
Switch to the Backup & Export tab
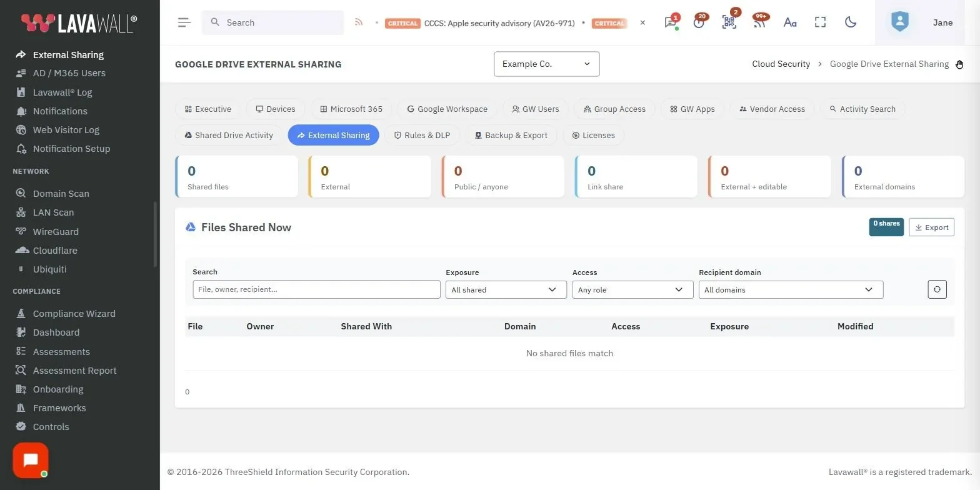[x=511, y=135]
